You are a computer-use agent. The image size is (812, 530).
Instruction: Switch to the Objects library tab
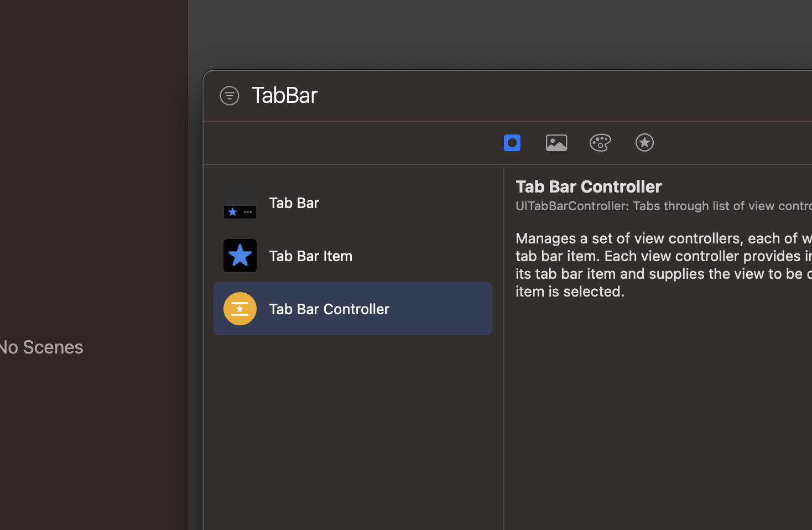tap(512, 143)
